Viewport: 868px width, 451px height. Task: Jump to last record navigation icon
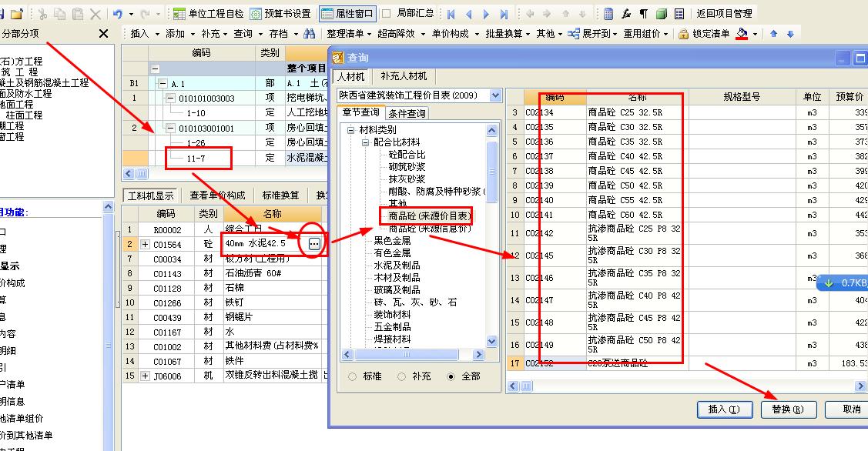tap(503, 14)
